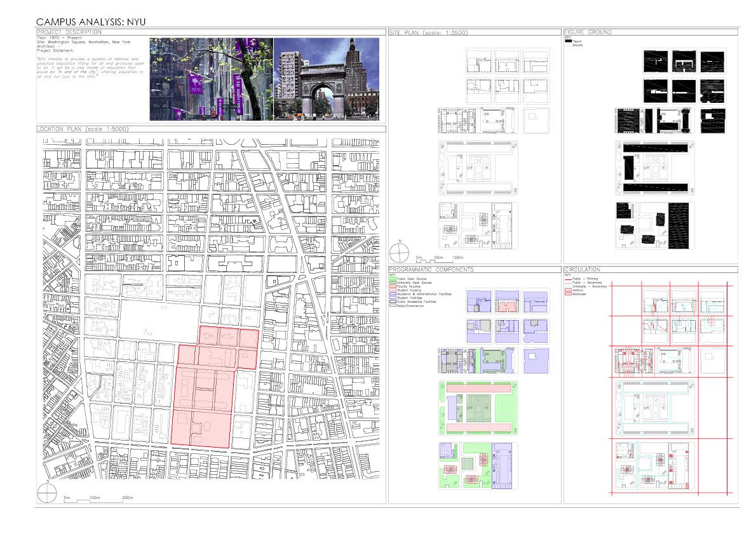756x534 pixels.
Task: Select the 'LOCATION PLAN (scale 1:5000)' heading
Action: pyautogui.click(x=83, y=129)
